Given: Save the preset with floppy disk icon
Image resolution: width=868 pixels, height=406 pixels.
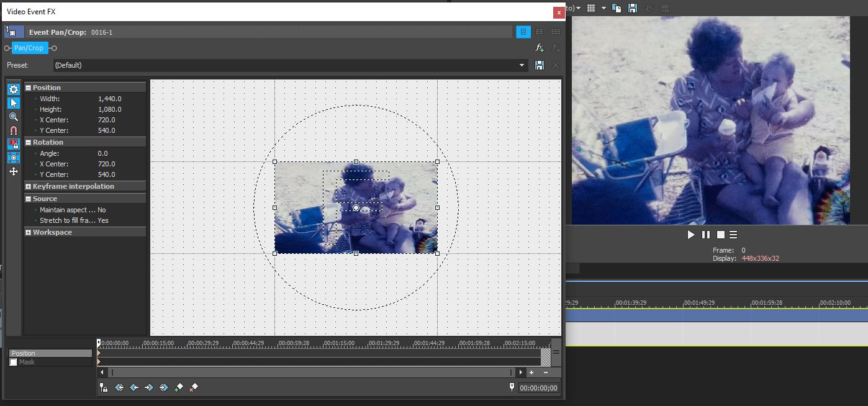Looking at the screenshot, I should click(539, 65).
